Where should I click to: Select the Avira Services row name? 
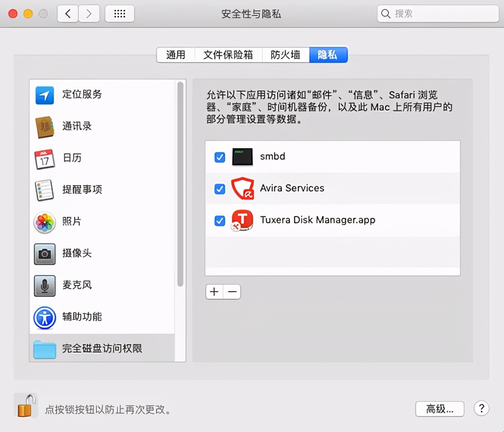coord(292,188)
